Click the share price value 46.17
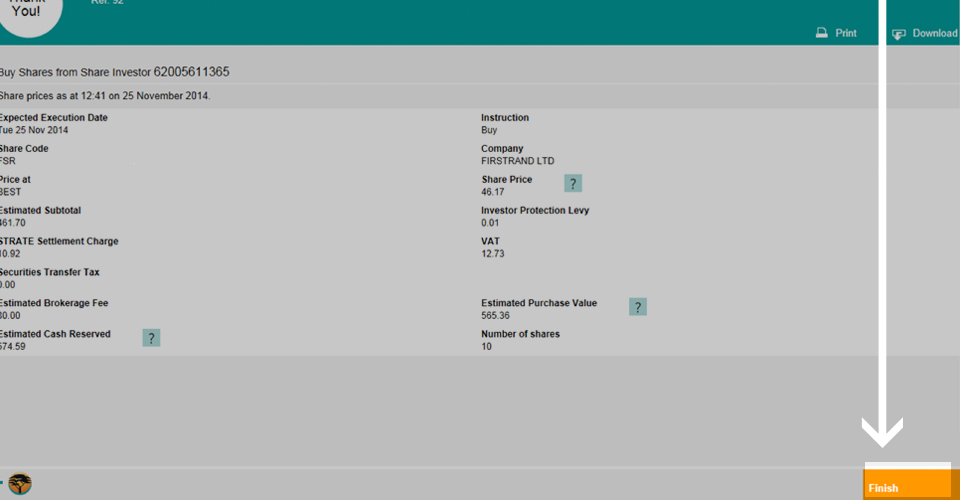 [492, 192]
